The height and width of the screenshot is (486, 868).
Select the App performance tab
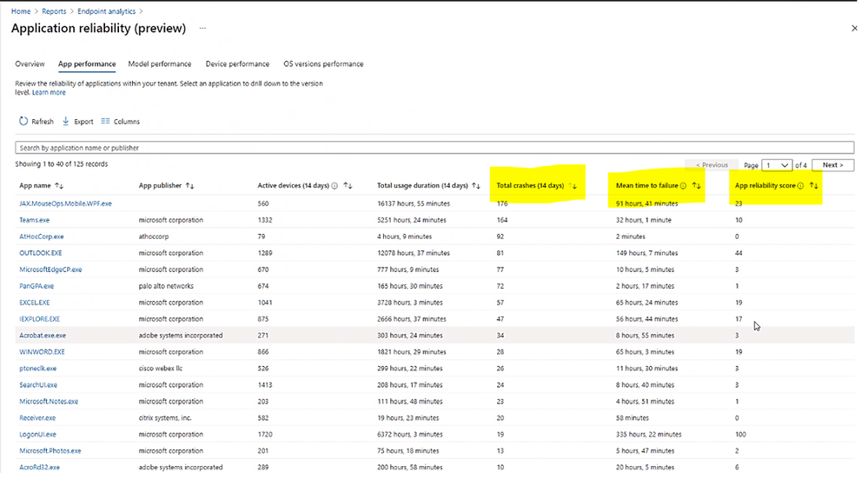(x=87, y=63)
